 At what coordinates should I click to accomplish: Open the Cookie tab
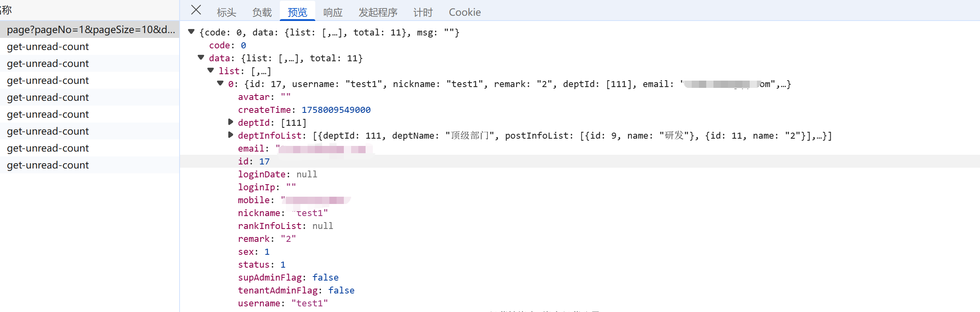pos(465,12)
